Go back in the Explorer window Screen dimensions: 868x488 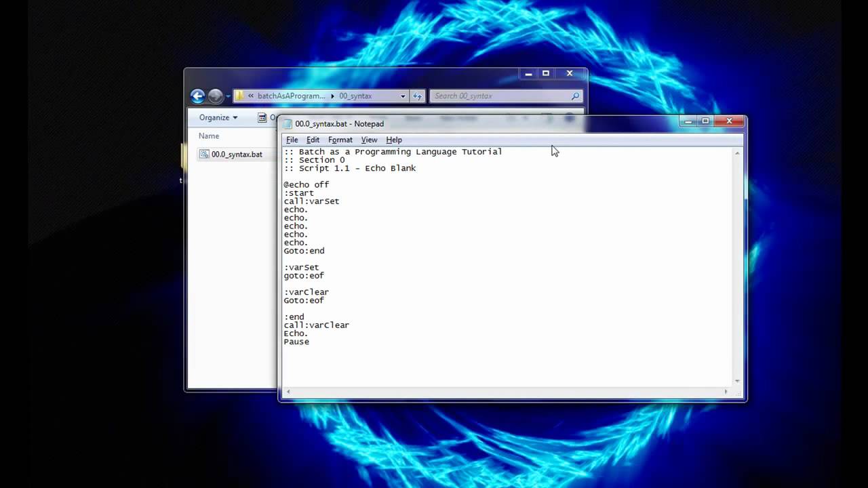pos(197,96)
